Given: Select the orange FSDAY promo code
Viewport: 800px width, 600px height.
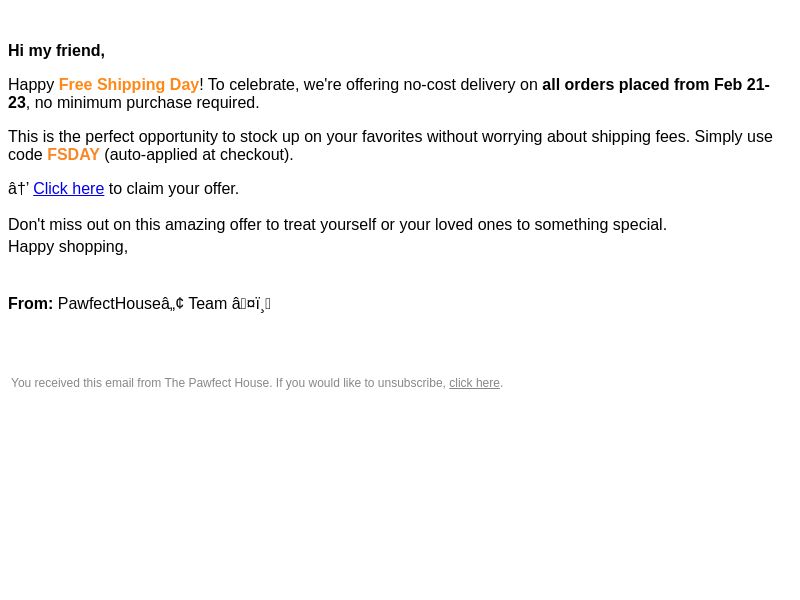Looking at the screenshot, I should [x=73, y=155].
